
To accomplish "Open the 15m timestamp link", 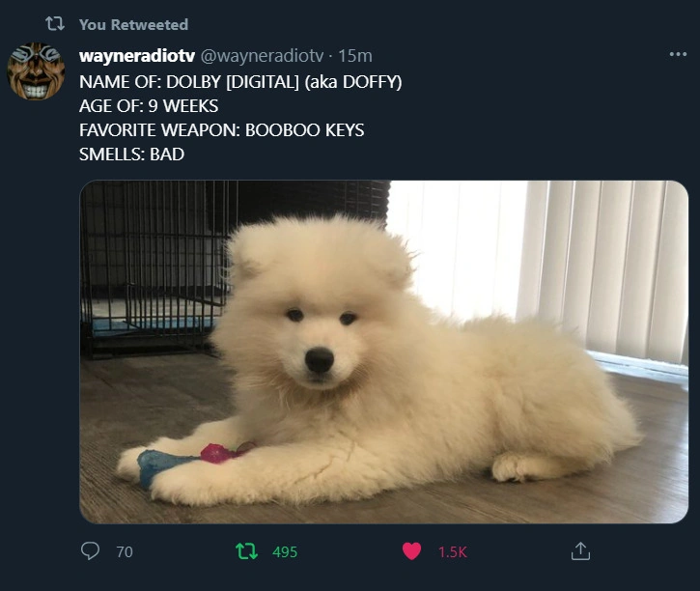I will coord(355,56).
